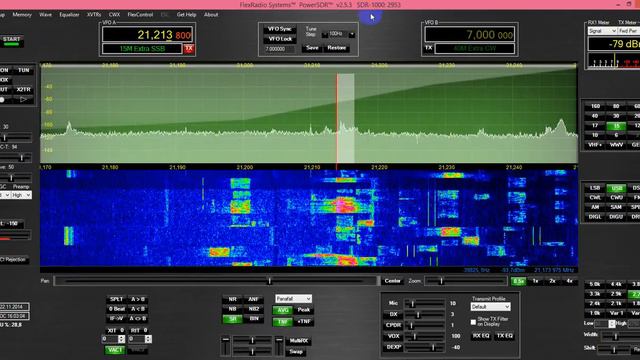Toggle the X2TR button
Viewport: 640px width, 360px height.
pyautogui.click(x=23, y=89)
